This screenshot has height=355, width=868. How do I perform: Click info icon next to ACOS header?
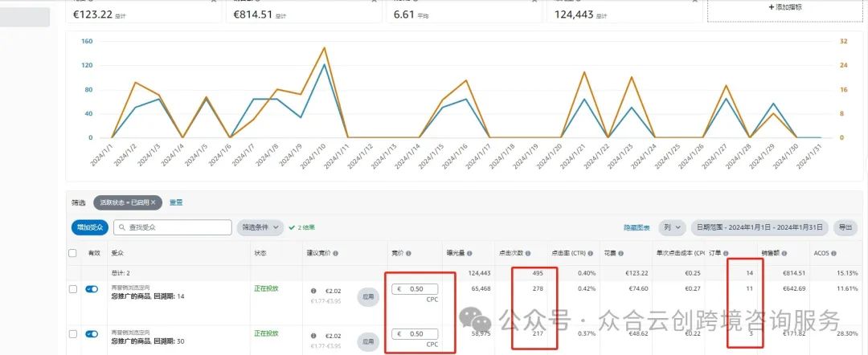(x=833, y=253)
